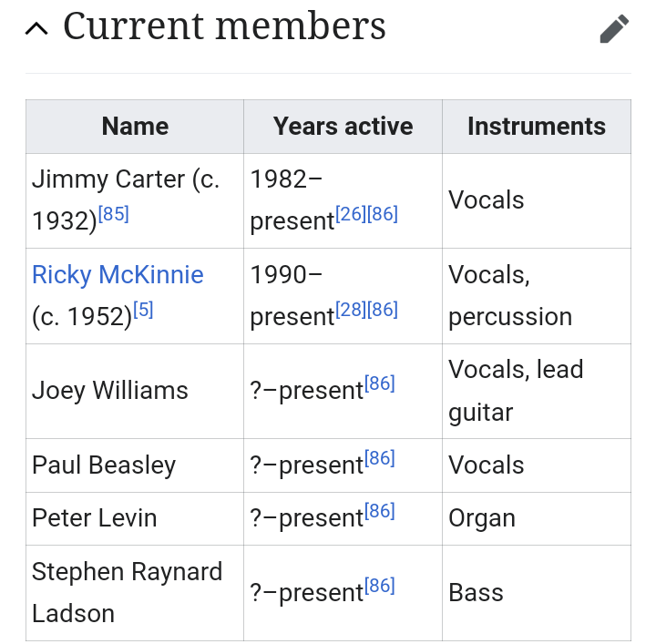This screenshot has height=644, width=656.
Task: Click citation 86 in Stephen Raynard Ladson's row
Action: pos(380,586)
